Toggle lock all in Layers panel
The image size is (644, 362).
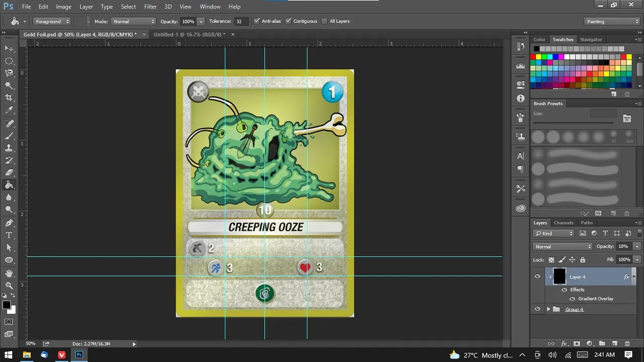(583, 260)
